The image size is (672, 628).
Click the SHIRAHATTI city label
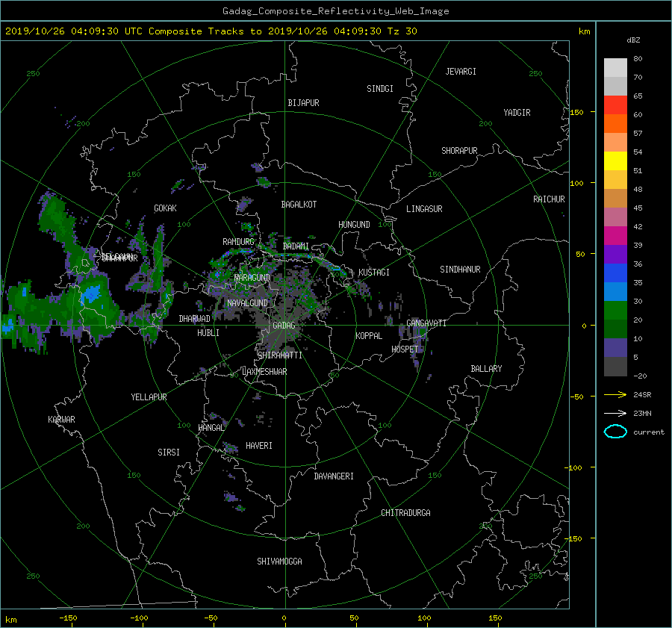tap(280, 355)
